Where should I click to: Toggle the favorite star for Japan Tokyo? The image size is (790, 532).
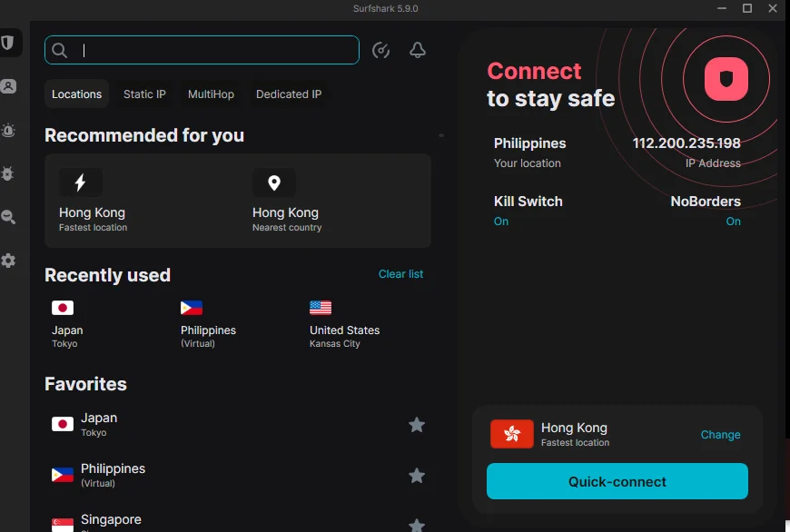(416, 425)
